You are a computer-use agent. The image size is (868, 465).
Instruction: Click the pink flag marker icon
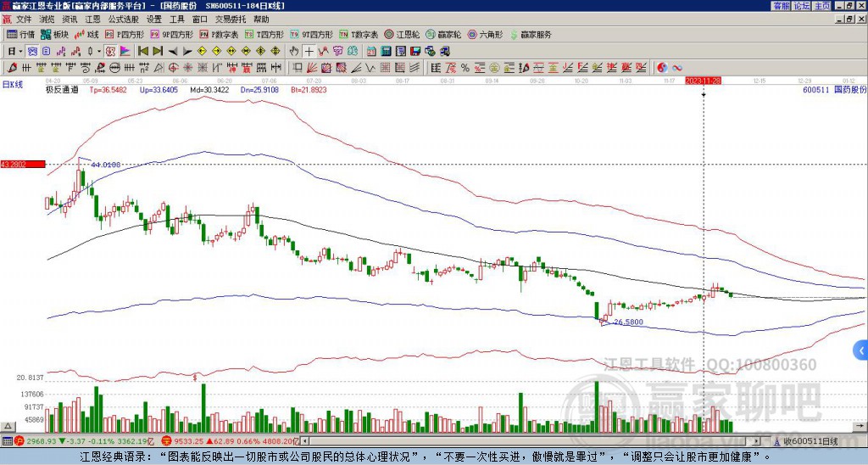(125, 52)
